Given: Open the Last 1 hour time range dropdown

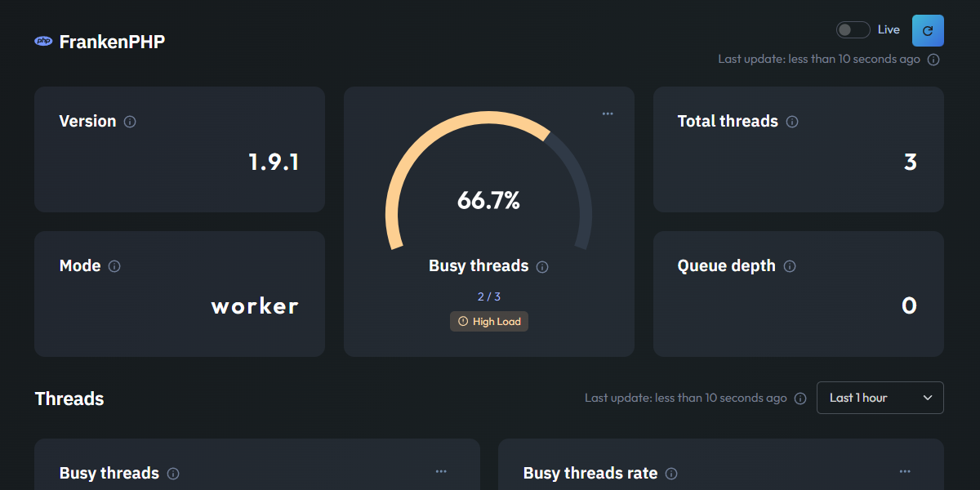Looking at the screenshot, I should point(880,398).
